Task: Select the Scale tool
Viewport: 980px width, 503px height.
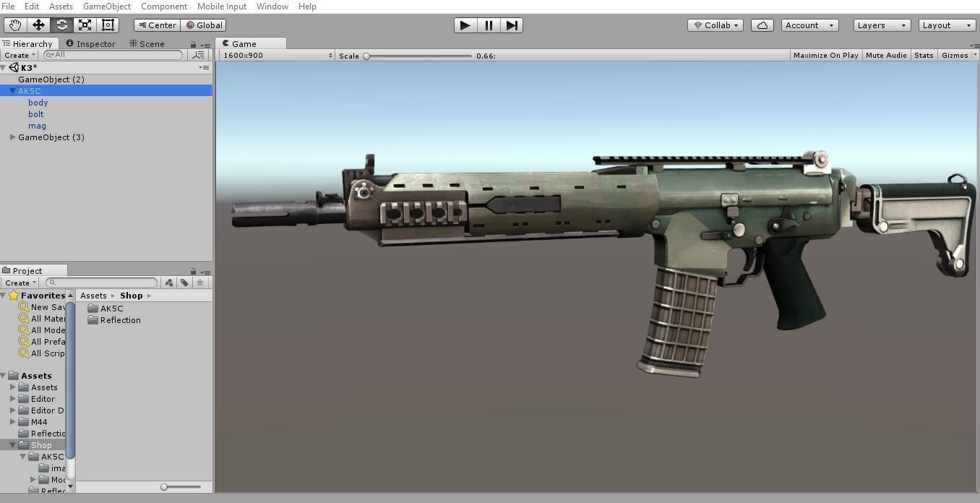Action: tap(85, 25)
